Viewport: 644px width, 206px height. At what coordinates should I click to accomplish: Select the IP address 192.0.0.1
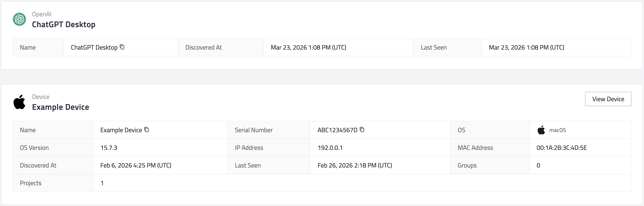coord(330,148)
